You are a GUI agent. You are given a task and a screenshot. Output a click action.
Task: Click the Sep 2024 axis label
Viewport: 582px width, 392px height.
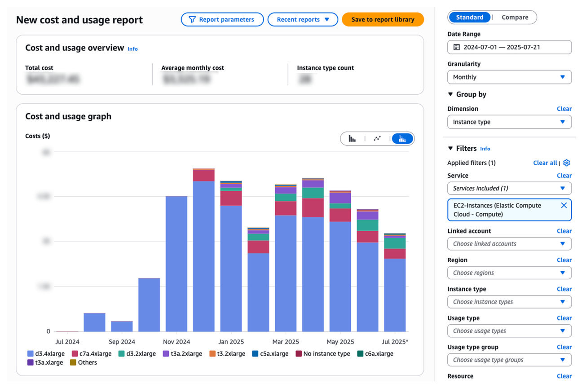pyautogui.click(x=122, y=342)
